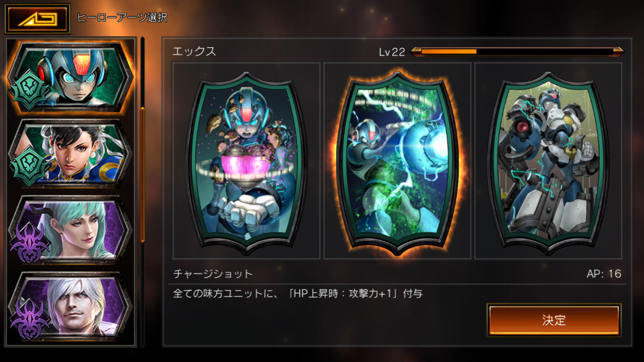The image size is (644, 362).
Task: Select the X (Mega Man) hero portrait
Action: [70, 77]
